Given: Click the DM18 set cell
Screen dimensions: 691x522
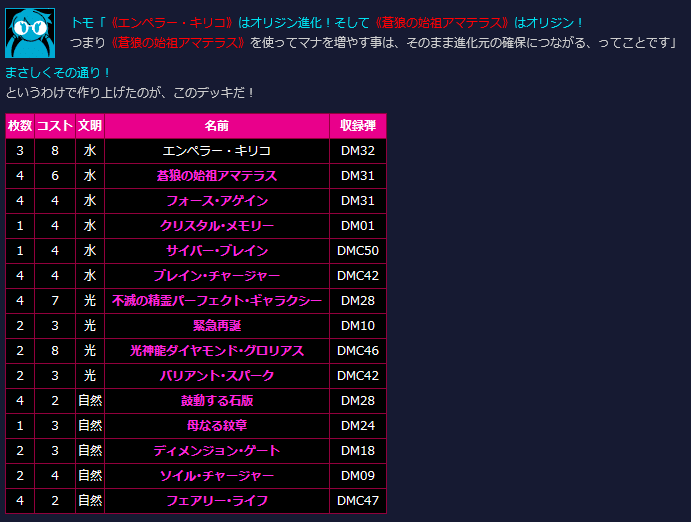Looking at the screenshot, I should click(358, 451).
